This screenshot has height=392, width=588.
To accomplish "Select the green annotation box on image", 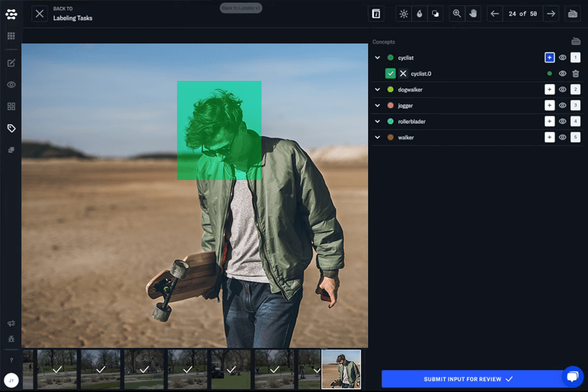I will (x=219, y=130).
